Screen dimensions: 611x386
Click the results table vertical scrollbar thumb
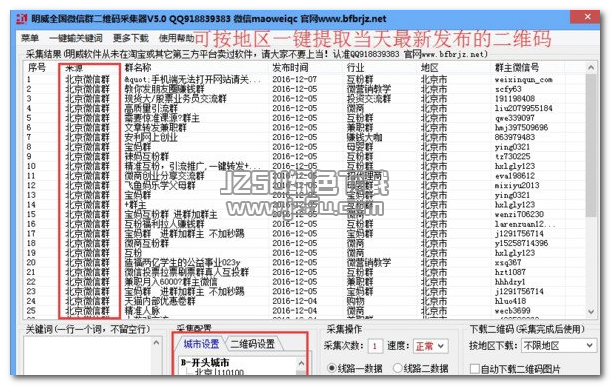591,145
